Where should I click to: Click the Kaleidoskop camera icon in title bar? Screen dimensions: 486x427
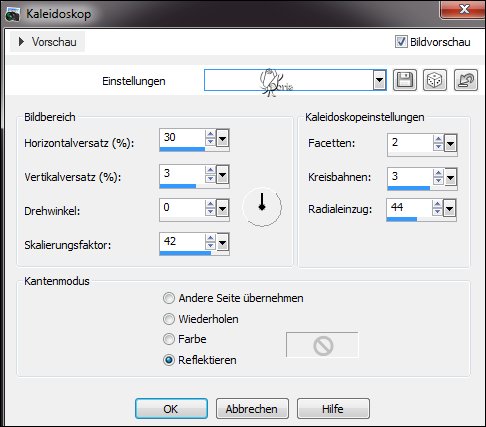[13, 15]
